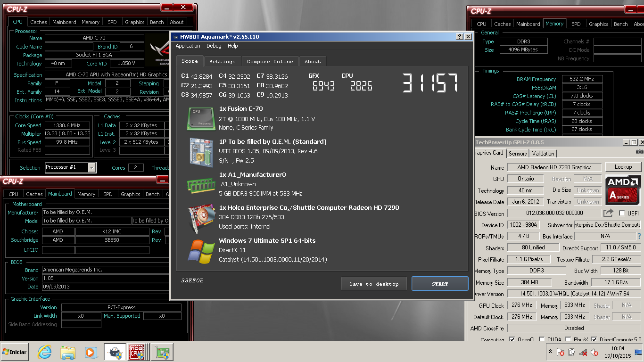This screenshot has width=644, height=362.
Task: Click the BIOS brand American Megatrends Inc. field
Action: click(106, 270)
